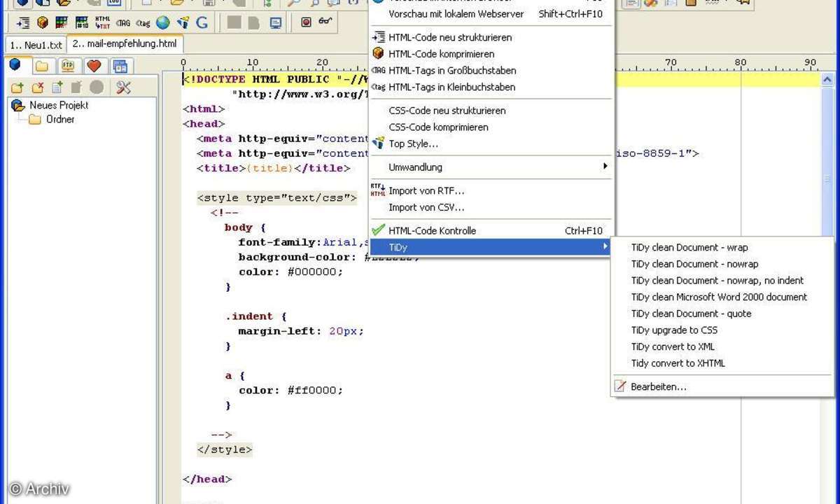This screenshot has height=504, width=840.
Task: Click the blue G Google toolbar icon
Action: [x=202, y=22]
